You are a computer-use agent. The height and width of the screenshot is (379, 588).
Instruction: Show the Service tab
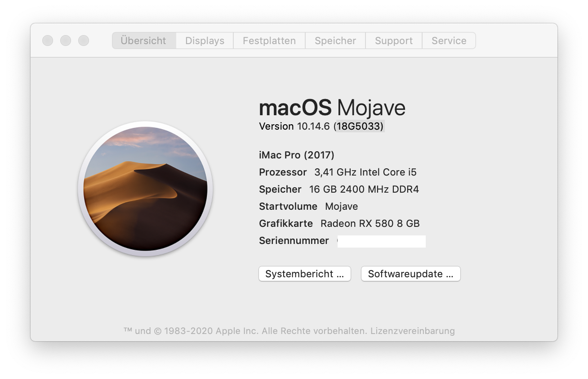[449, 41]
